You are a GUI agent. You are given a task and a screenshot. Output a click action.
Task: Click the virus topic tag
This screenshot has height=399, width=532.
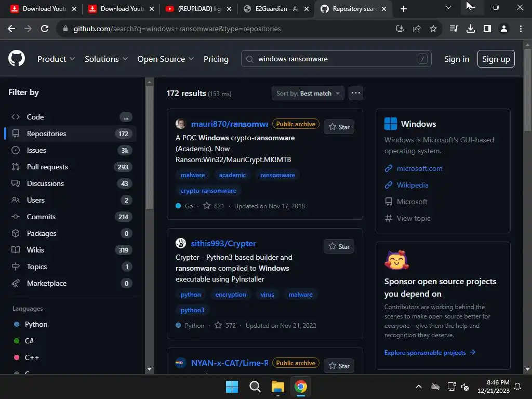267,295
